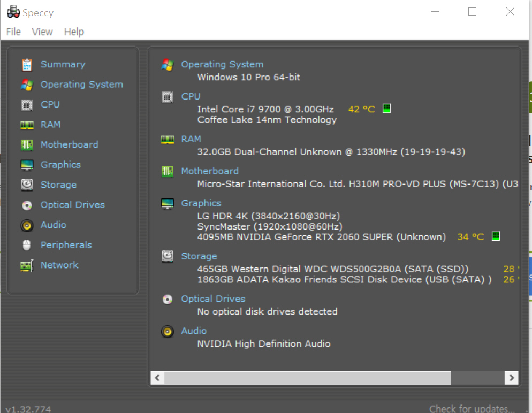Click the Graphics monitor icon in the sidebar
This screenshot has width=532, height=413.
point(27,165)
